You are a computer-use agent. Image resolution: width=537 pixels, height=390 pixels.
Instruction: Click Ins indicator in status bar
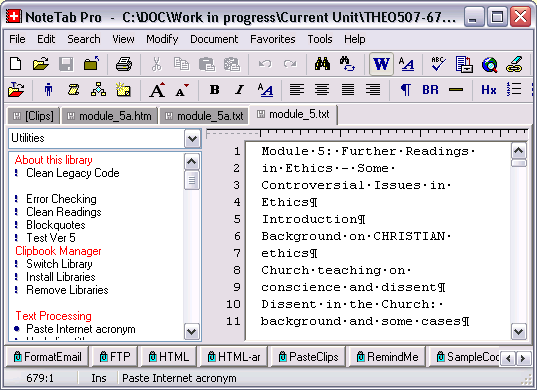point(99,378)
